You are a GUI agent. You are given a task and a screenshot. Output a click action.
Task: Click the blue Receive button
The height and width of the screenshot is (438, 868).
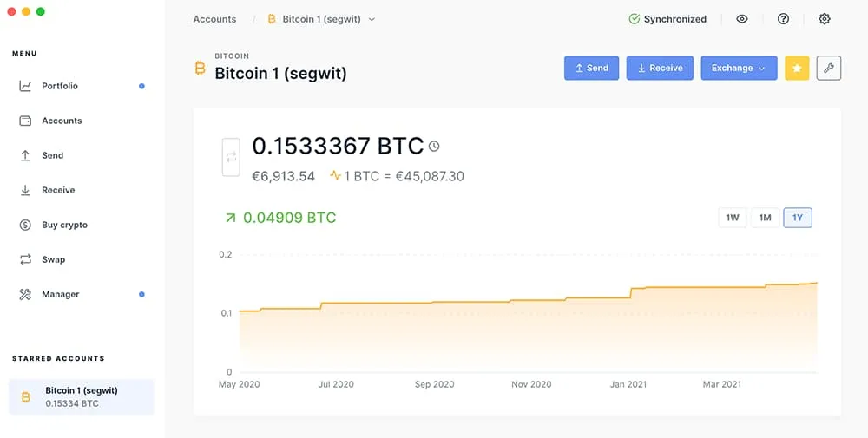[660, 68]
